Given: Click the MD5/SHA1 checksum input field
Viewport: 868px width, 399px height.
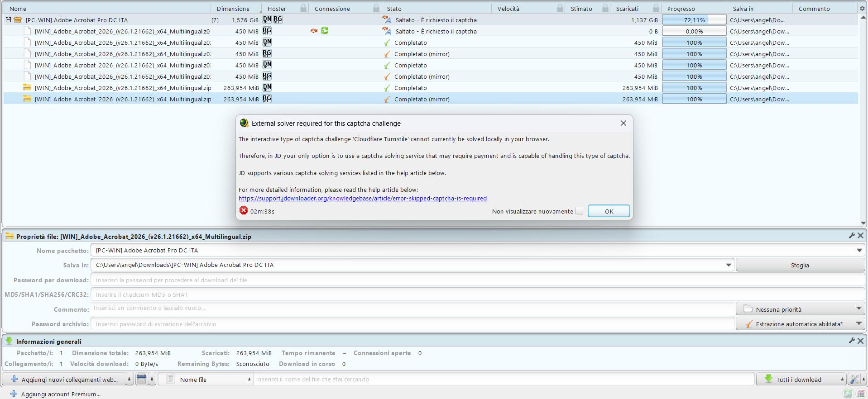Looking at the screenshot, I should click(x=478, y=294).
